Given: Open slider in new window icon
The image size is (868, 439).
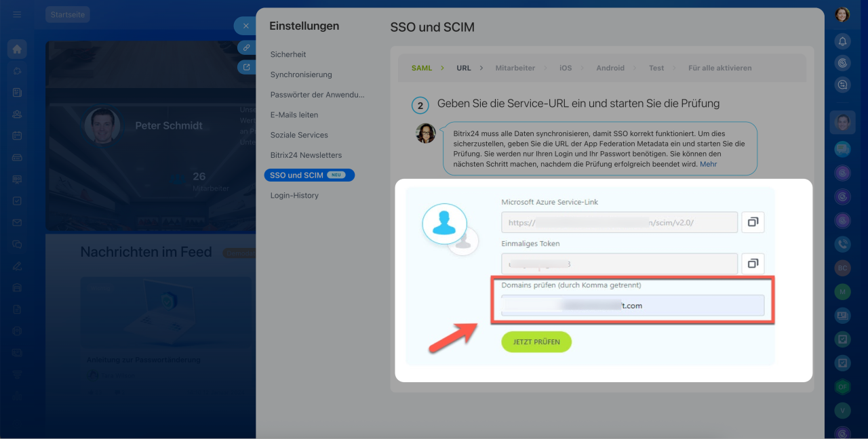Looking at the screenshot, I should pos(247,67).
